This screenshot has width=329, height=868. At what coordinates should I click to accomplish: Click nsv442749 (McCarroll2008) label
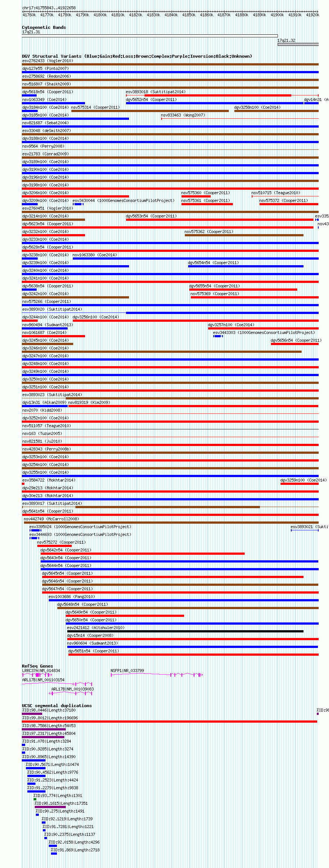click(x=51, y=519)
